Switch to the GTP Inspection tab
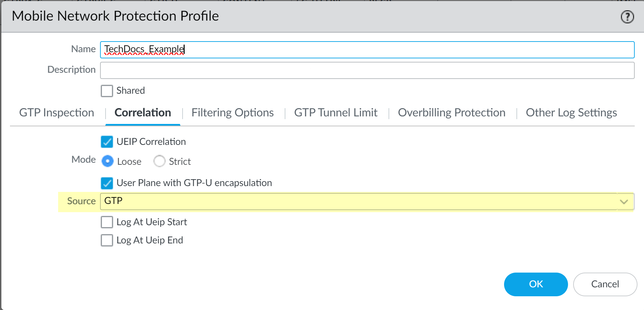 57,113
